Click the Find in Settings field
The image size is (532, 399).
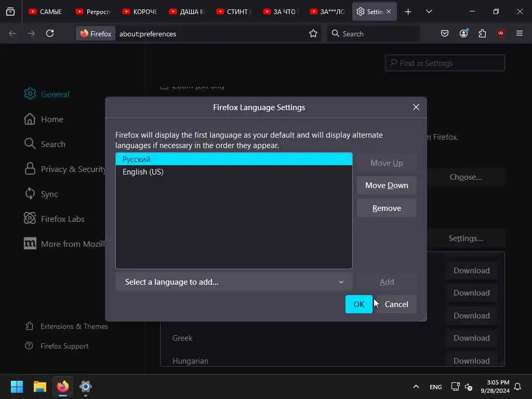tap(445, 63)
